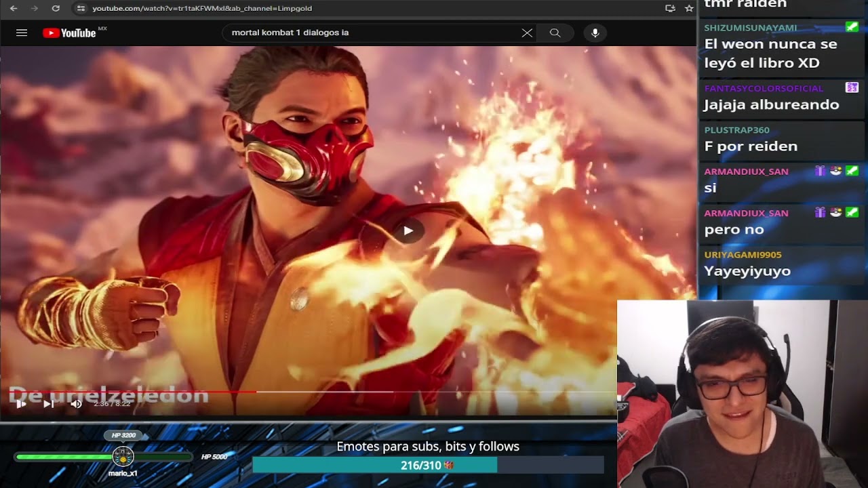Viewport: 868px width, 488px height.
Task: Mute the video with speaker icon
Action: pyautogui.click(x=76, y=404)
